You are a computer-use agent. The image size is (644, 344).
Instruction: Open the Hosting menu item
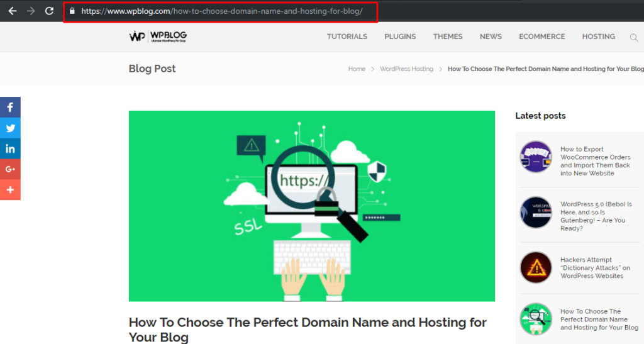click(599, 36)
